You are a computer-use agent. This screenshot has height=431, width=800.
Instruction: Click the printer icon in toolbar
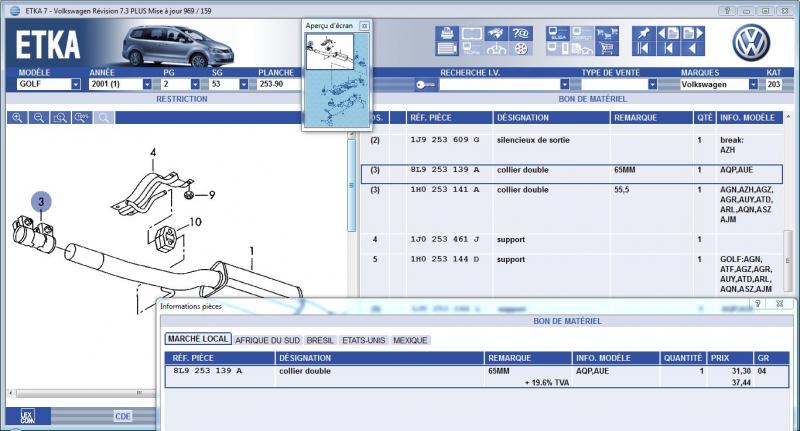click(x=447, y=33)
